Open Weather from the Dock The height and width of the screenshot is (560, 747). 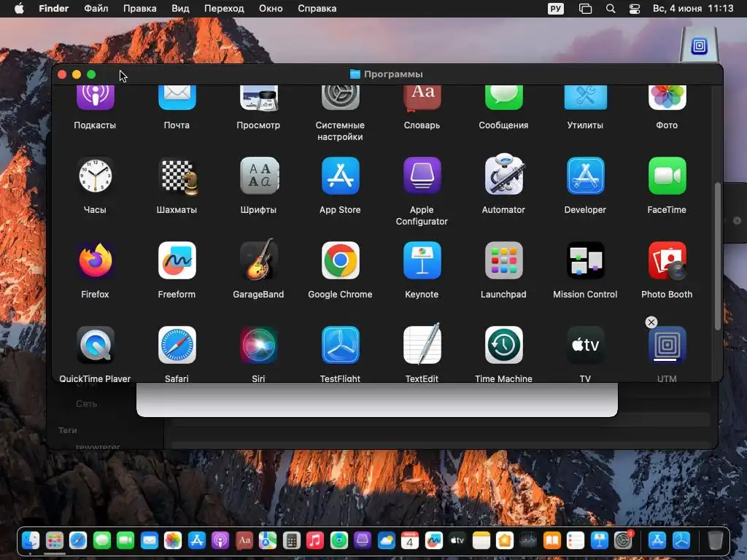[387, 540]
